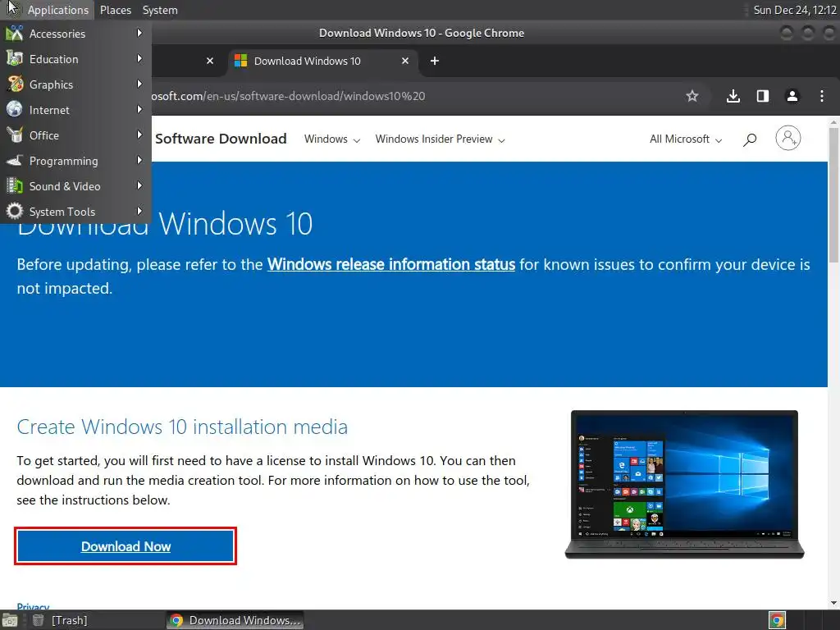Select the Download Windows 10 tab
Viewport: 840px width, 630px height.
[x=322, y=61]
